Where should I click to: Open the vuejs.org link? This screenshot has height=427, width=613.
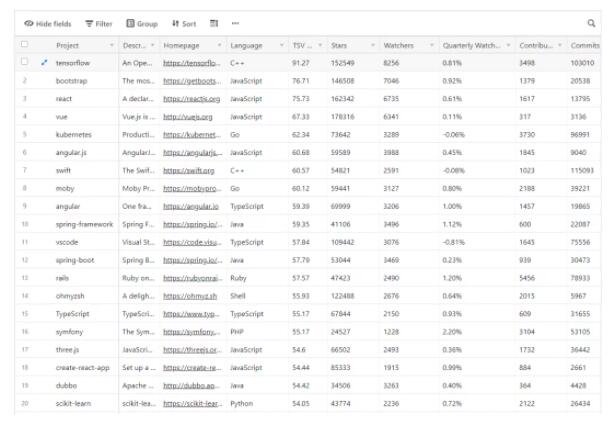coord(188,117)
